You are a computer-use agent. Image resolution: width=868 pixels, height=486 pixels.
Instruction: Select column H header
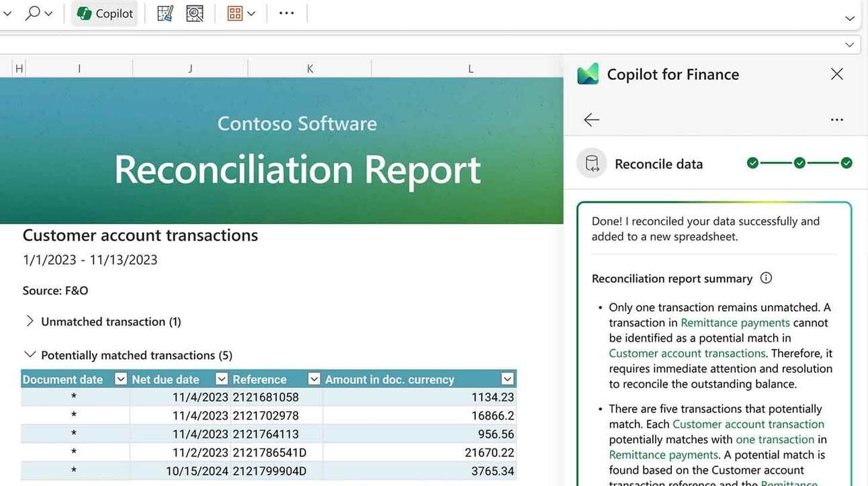19,68
